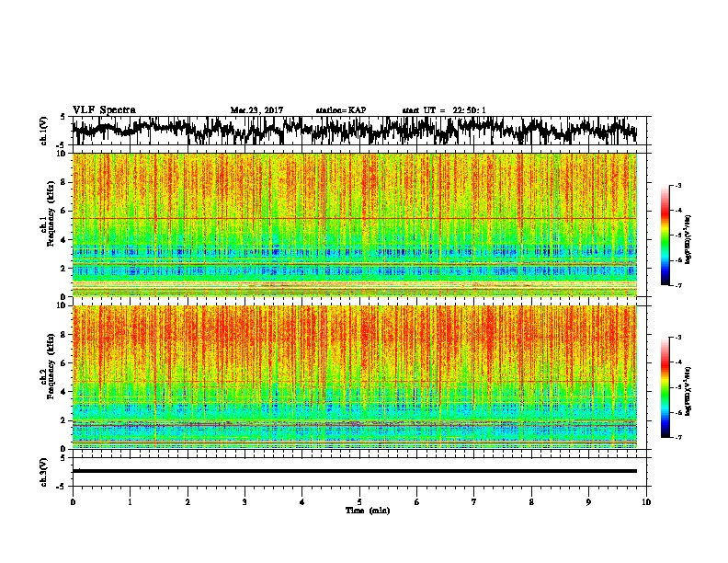Click the "-3" value atop ch.1 colorbar

pos(677,185)
